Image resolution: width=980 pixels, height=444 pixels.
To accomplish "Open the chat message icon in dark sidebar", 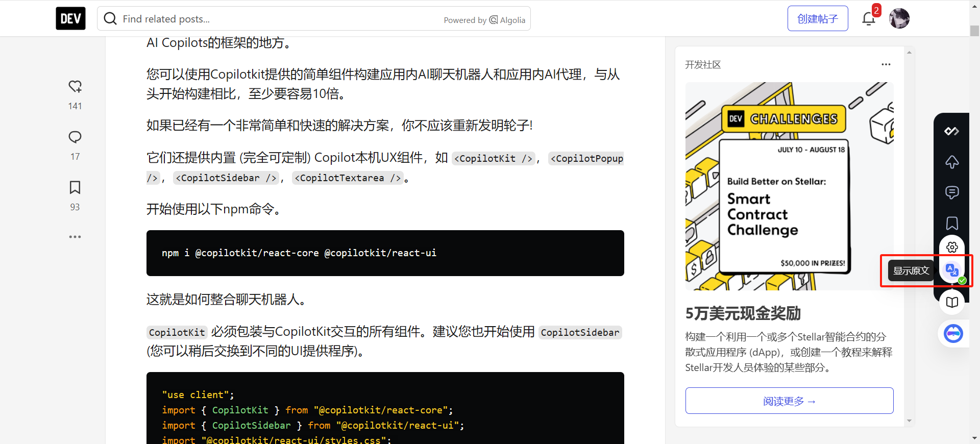I will [952, 192].
